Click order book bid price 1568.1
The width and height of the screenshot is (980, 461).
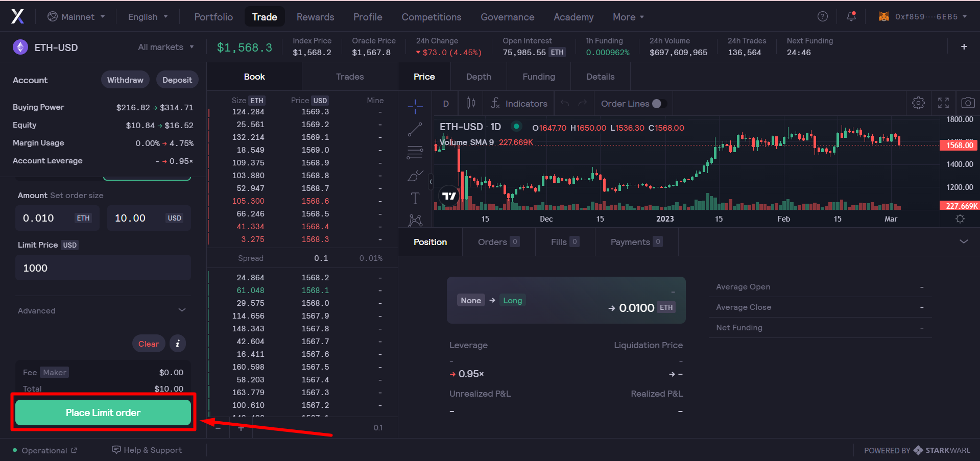tap(315, 290)
